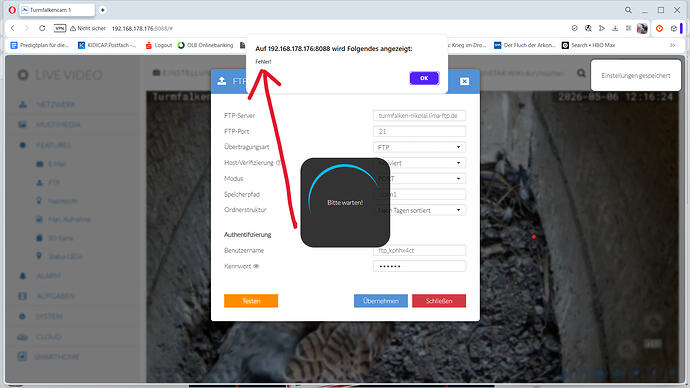Viewport: 690px width, 388px height.
Task: Open the MULTIMEDIA sidebar menu
Action: click(x=58, y=125)
